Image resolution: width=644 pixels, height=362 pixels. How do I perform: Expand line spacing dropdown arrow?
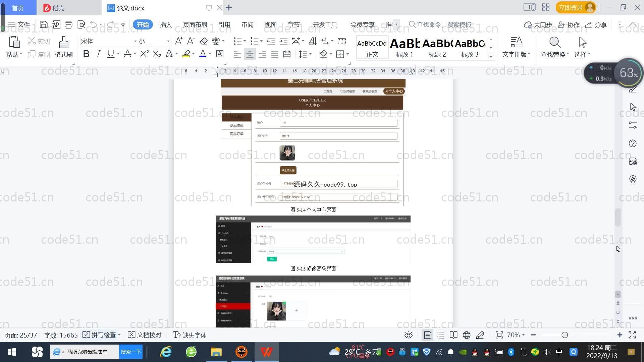pos(311,54)
